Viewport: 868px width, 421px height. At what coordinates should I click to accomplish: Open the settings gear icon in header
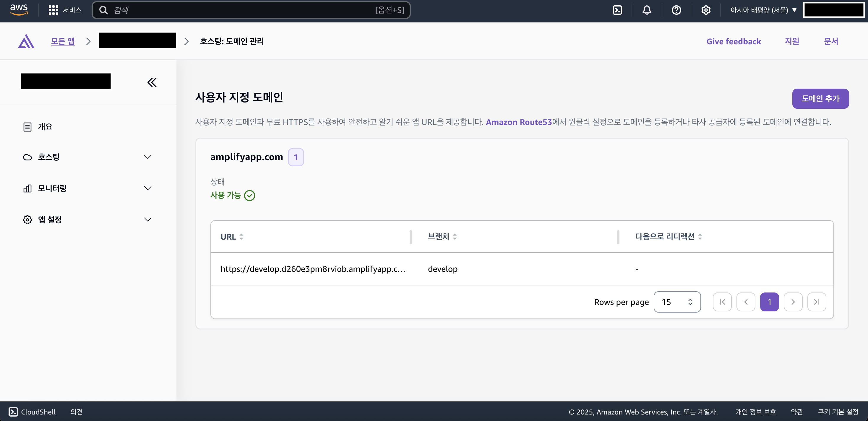click(x=705, y=10)
